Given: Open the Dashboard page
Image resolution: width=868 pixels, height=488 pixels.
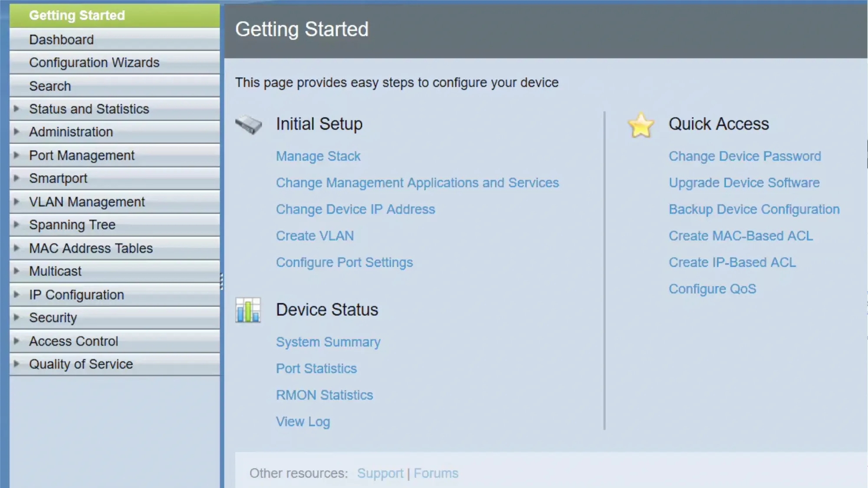Looking at the screenshot, I should [x=61, y=39].
